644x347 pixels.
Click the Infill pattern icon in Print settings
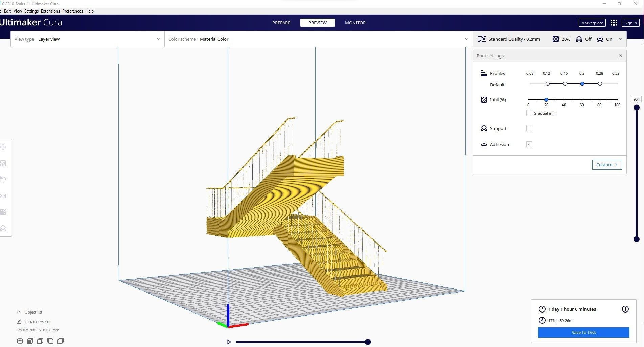click(x=484, y=100)
